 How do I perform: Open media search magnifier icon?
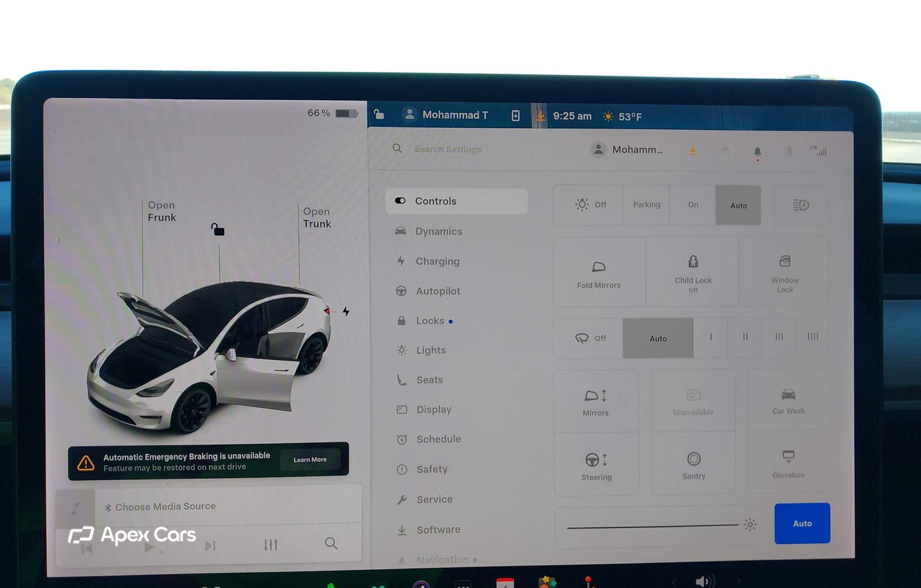[331, 544]
